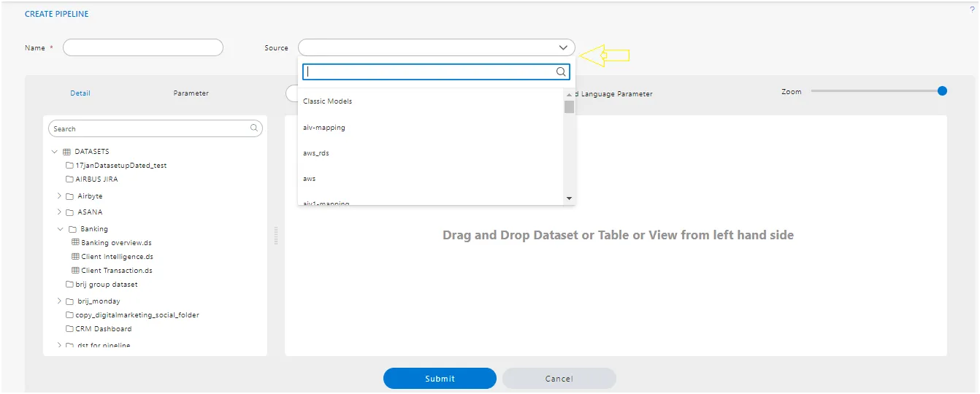The image size is (980, 394).
Task: Choose aws in the source list
Action: (430, 179)
